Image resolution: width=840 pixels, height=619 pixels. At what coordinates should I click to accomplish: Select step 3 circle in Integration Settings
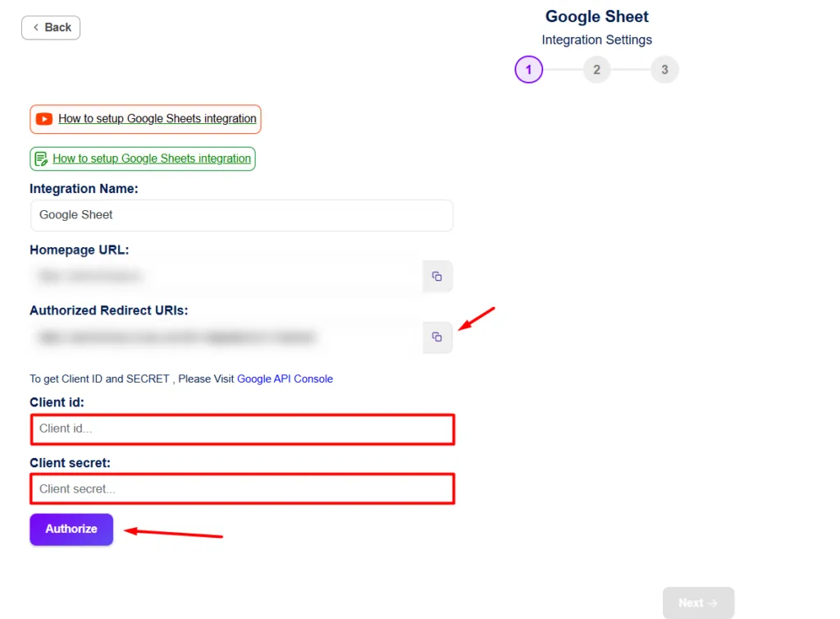coord(664,70)
